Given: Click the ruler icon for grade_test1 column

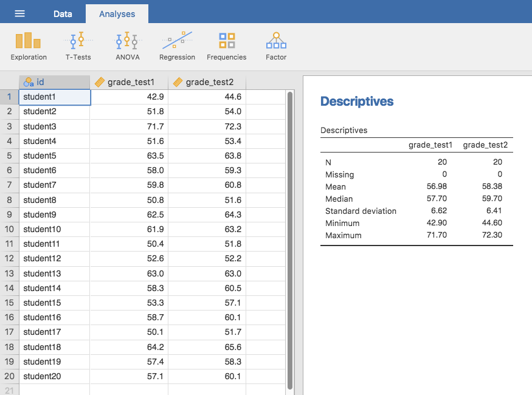Looking at the screenshot, I should (100, 82).
